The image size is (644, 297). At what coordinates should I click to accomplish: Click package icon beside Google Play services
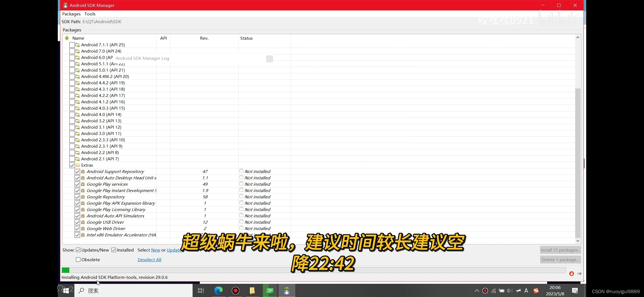pyautogui.click(x=83, y=184)
